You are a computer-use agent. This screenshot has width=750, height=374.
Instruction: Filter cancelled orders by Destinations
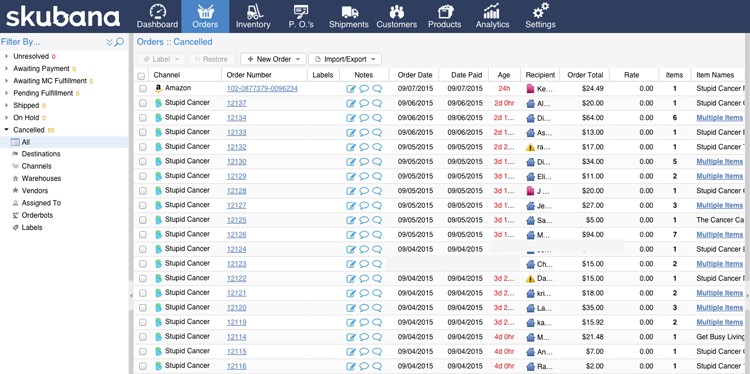click(41, 154)
